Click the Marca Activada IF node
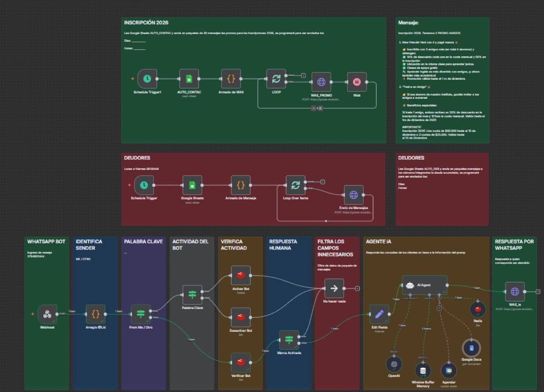This screenshot has height=392, width=544. pyautogui.click(x=289, y=339)
